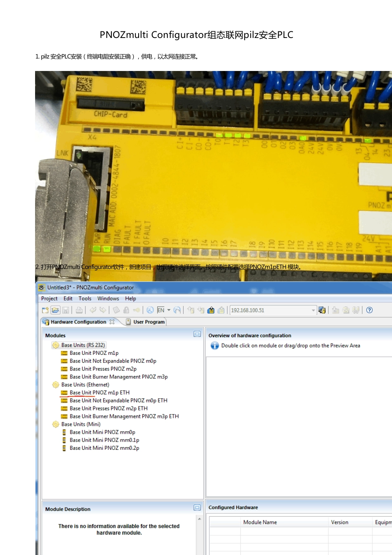Click the Print icon in toolbar
This screenshot has width=392, height=555.
pyautogui.click(x=79, y=310)
